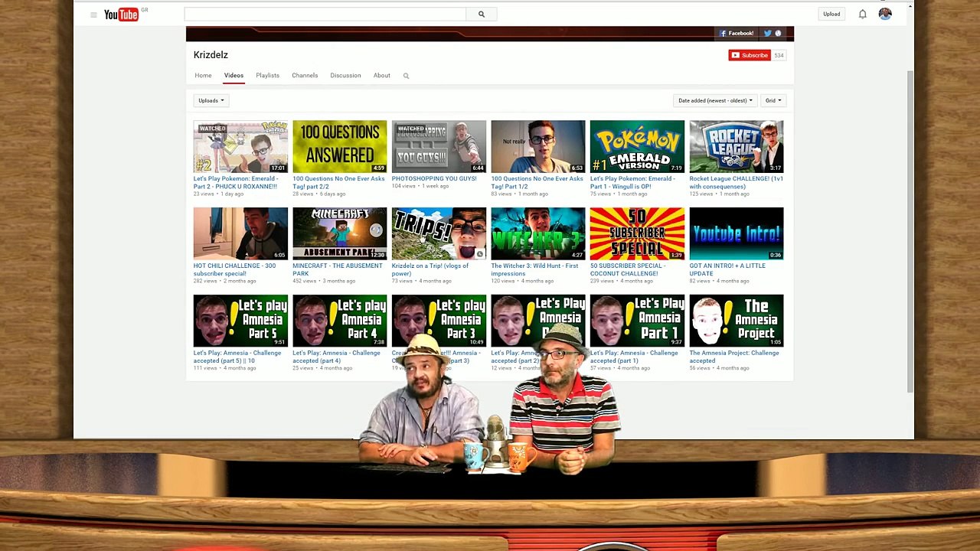
Task: Click 'Let's Play: Amnesia' (part 4) title link
Action: click(x=336, y=357)
